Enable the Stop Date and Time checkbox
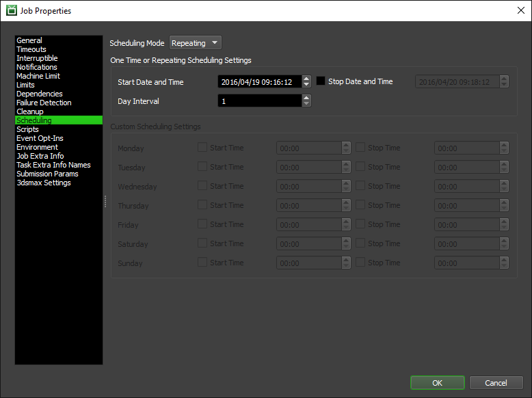Viewport: 532px width, 398px height. coord(321,81)
